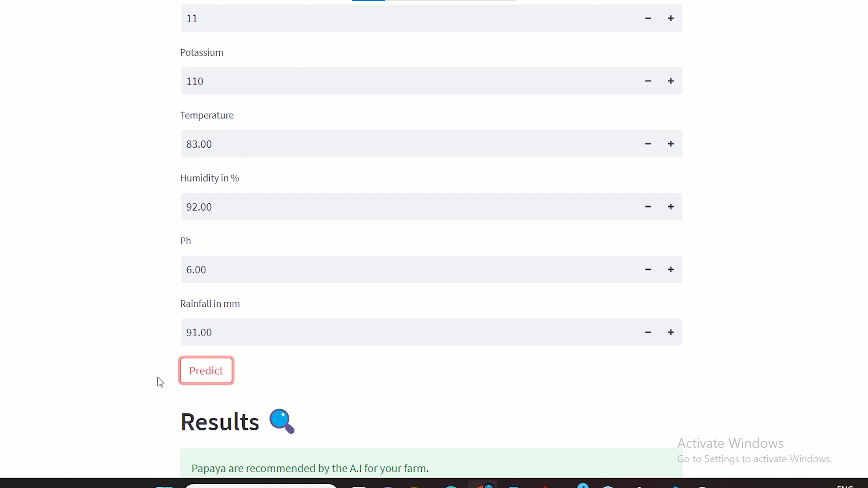Click the Predict button
The image size is (868, 488).
(206, 370)
